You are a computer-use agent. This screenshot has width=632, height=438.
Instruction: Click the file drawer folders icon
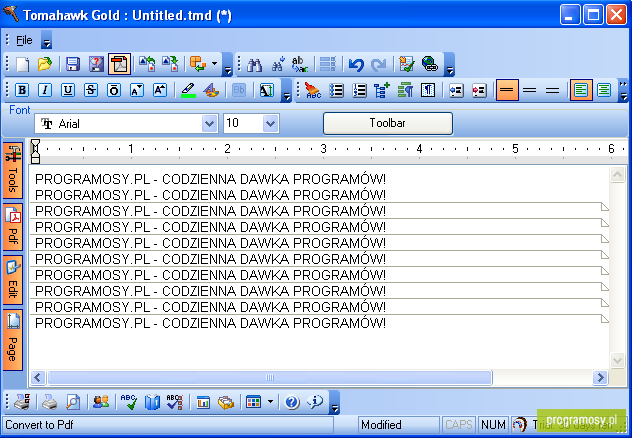coord(226,402)
